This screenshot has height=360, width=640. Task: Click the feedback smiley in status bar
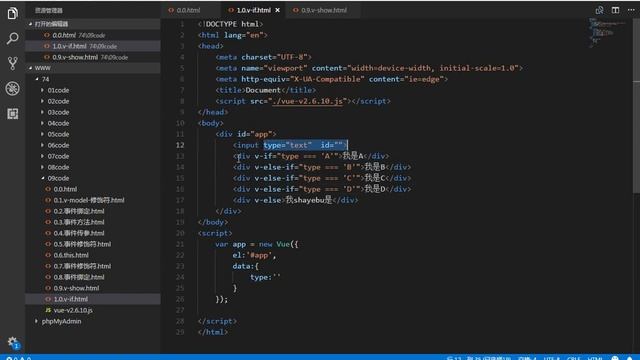pos(615,358)
